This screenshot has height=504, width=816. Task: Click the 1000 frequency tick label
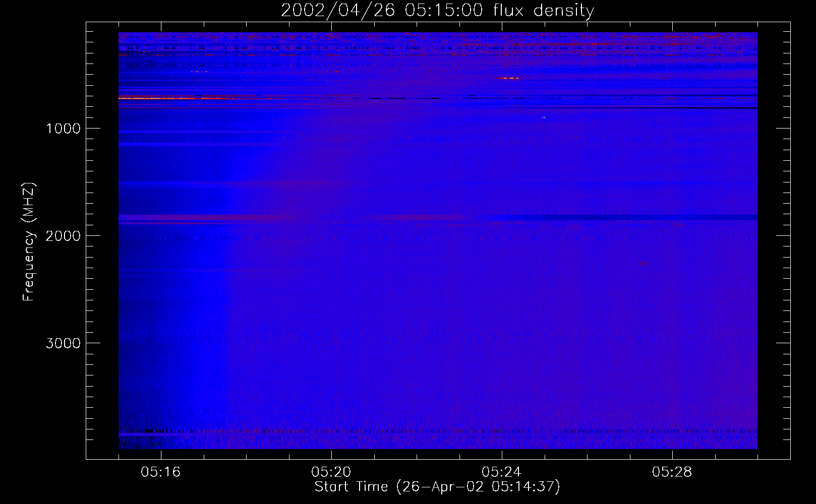63,129
